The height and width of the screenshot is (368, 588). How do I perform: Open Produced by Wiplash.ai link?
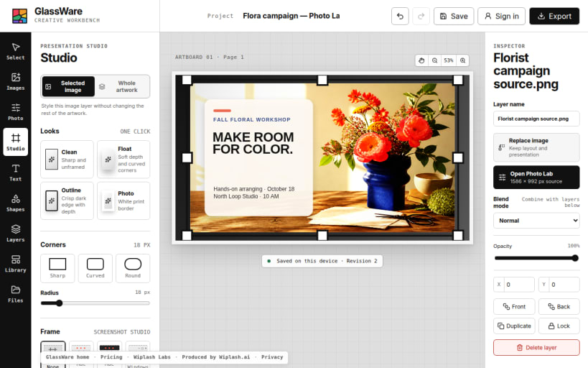(x=215, y=357)
